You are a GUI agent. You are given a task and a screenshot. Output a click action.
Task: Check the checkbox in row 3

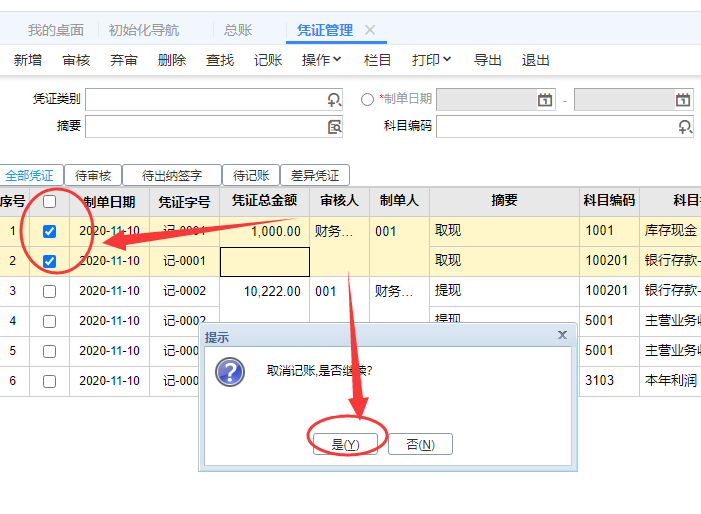50,291
